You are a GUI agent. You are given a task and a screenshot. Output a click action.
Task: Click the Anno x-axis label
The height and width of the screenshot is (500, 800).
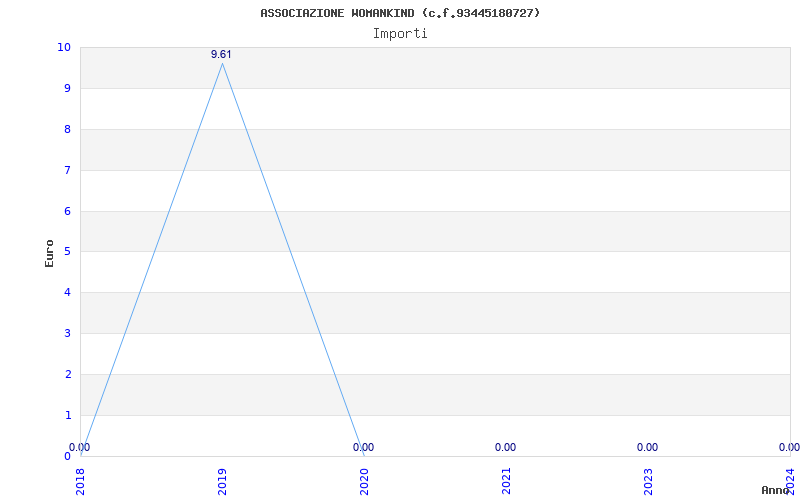[774, 490]
